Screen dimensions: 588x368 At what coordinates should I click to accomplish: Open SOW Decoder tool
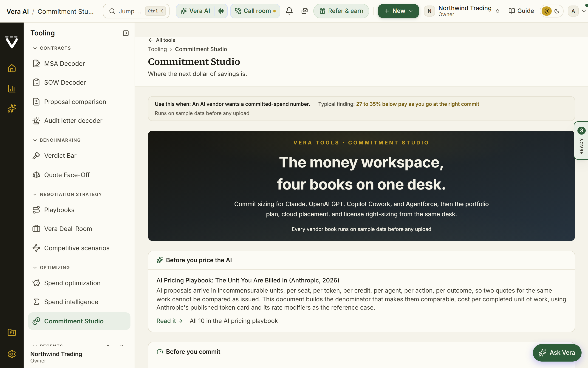point(79,83)
